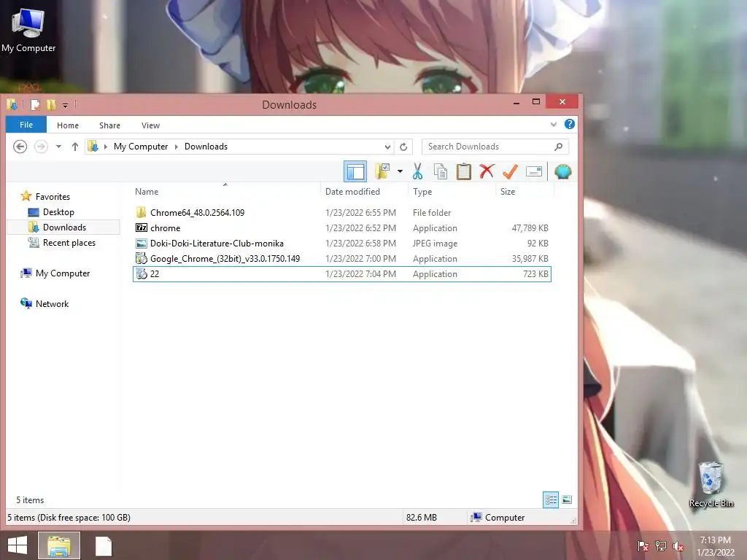Expand the arrow before My Computer breadcrumb
The width and height of the screenshot is (747, 560).
(x=106, y=147)
